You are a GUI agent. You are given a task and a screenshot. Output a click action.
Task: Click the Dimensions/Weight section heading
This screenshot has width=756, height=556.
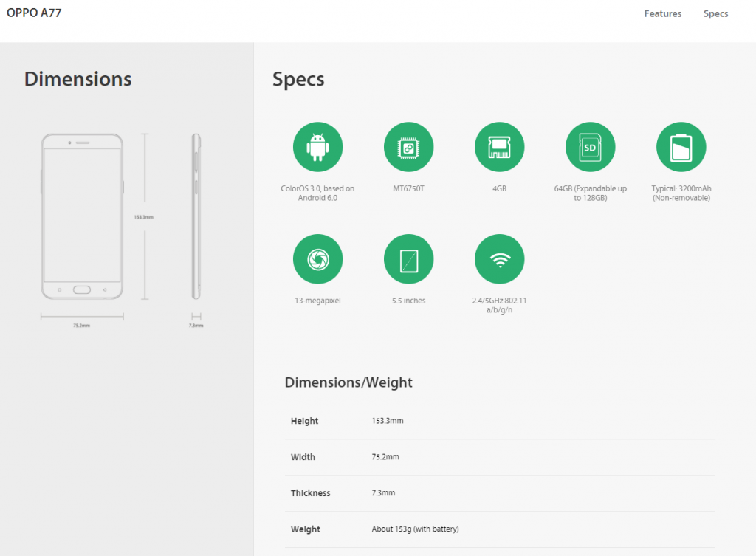pos(348,382)
